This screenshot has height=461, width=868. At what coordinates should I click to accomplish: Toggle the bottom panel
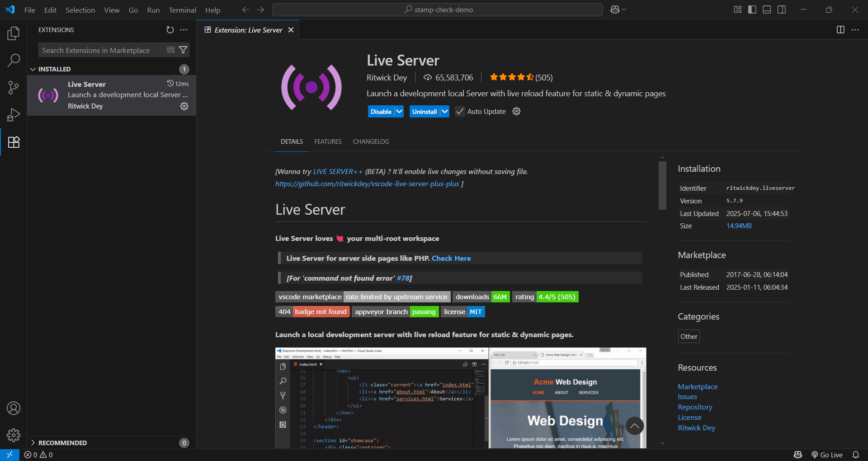767,9
